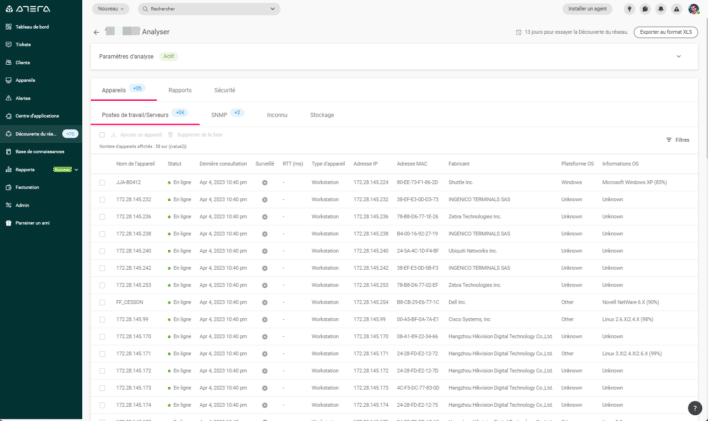708x421 pixels.
Task: Switch to the Sécurité tab
Action: point(225,90)
